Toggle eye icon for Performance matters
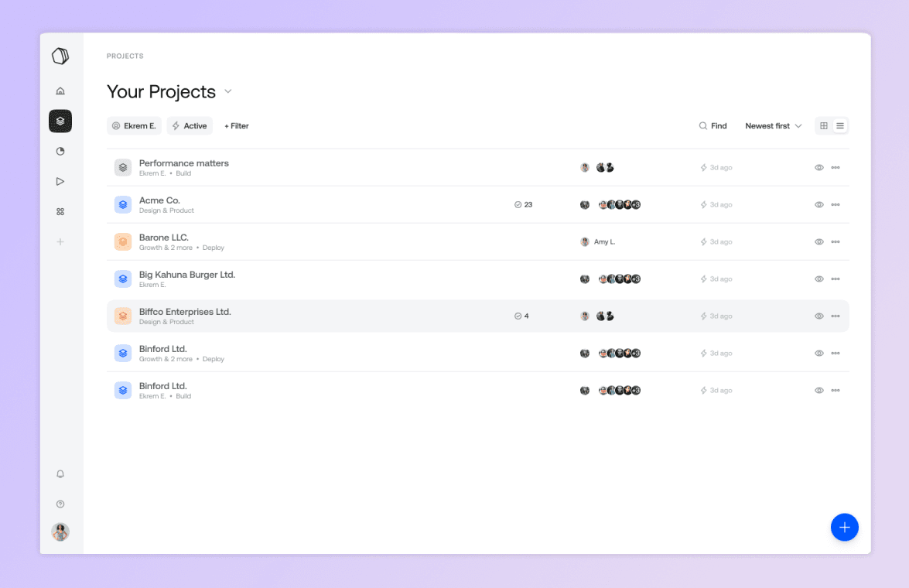 point(818,168)
